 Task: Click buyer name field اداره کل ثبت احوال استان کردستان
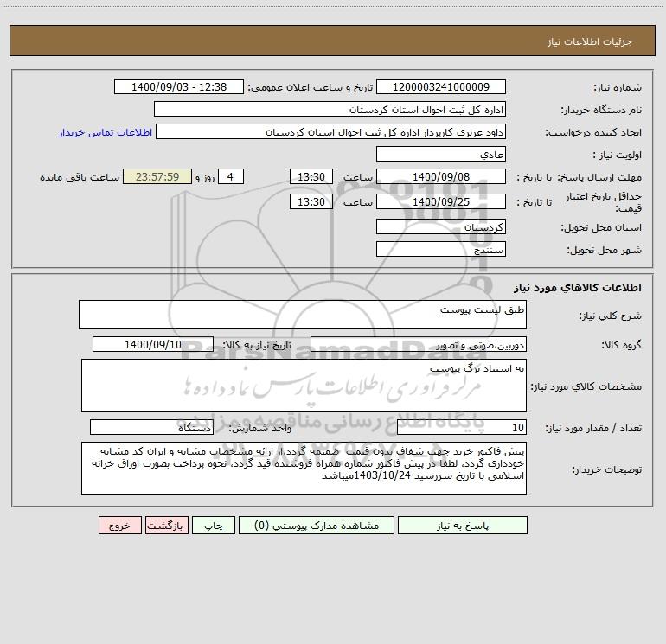point(330,109)
